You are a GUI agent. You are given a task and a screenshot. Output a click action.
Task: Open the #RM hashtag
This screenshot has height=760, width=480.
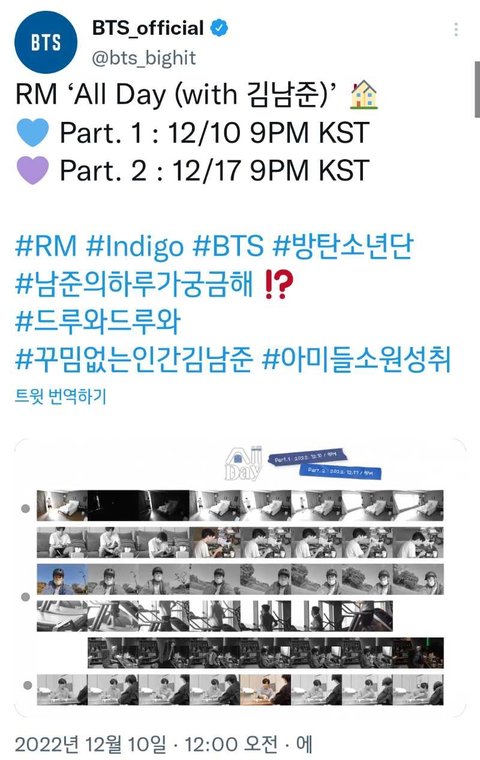(x=46, y=246)
